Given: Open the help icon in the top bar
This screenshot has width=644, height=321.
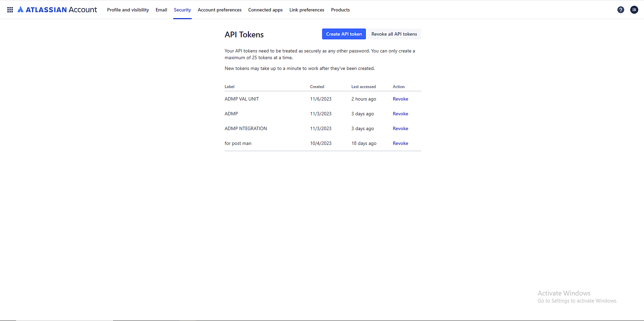Looking at the screenshot, I should point(620,10).
